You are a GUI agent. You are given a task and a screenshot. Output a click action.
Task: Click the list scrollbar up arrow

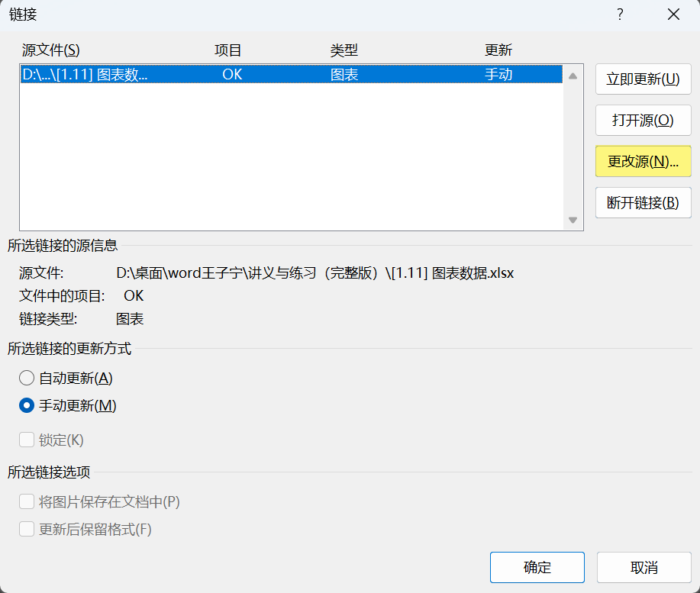pos(573,76)
